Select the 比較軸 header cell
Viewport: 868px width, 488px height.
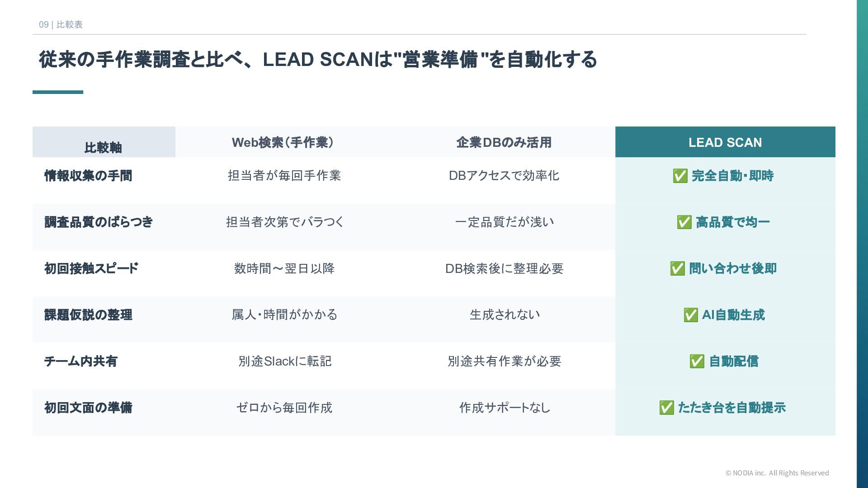[x=104, y=147]
